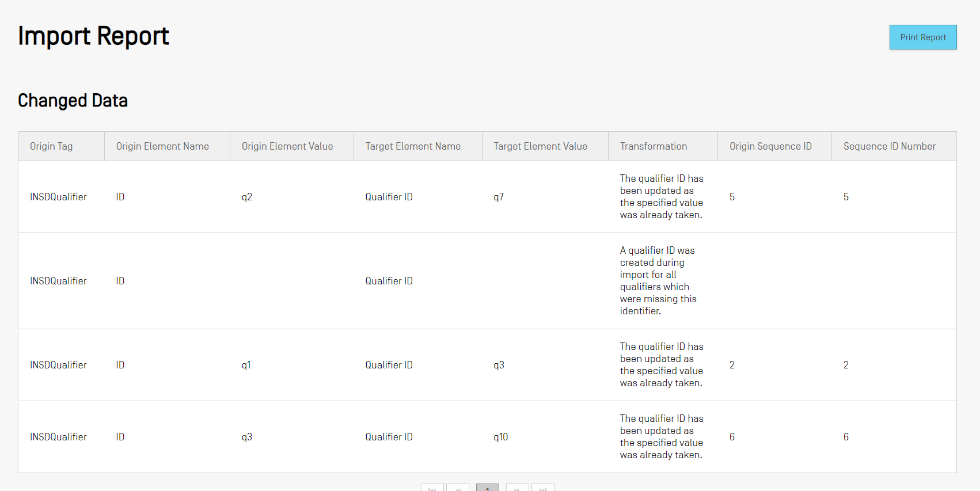Sort by Origin Element Name column
980x491 pixels.
point(162,146)
